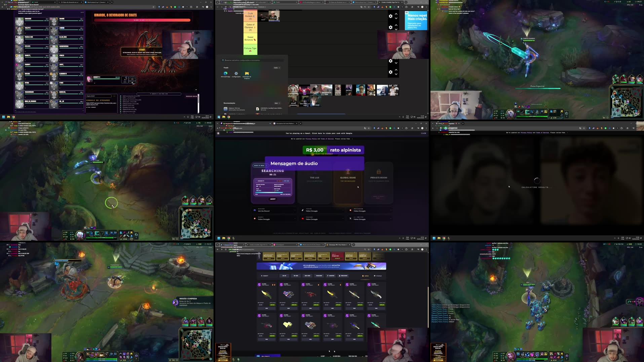Viewport: 644px width, 362px height.
Task: Click X / Twitter Follow Omoggle icon
Action: tap(350, 218)
